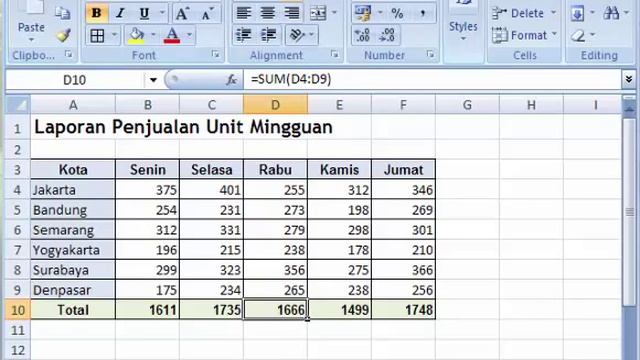Image resolution: width=640 pixels, height=360 pixels.
Task: Toggle Bold formatting button
Action: click(x=96, y=13)
